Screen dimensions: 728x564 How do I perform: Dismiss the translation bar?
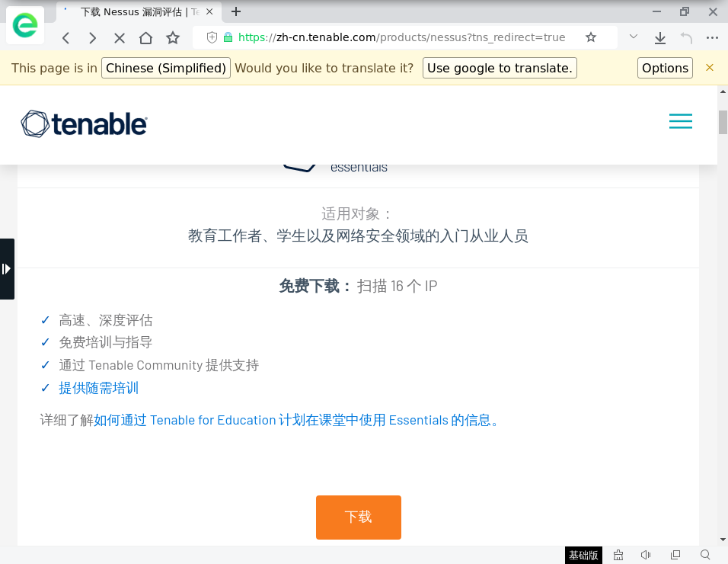[x=710, y=68]
